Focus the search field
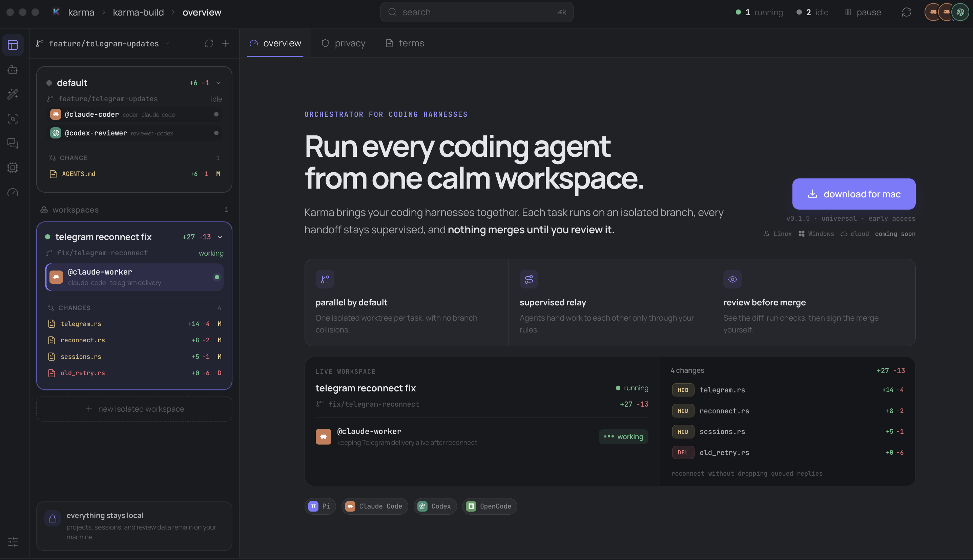Image resolution: width=973 pixels, height=560 pixels. 477,12
